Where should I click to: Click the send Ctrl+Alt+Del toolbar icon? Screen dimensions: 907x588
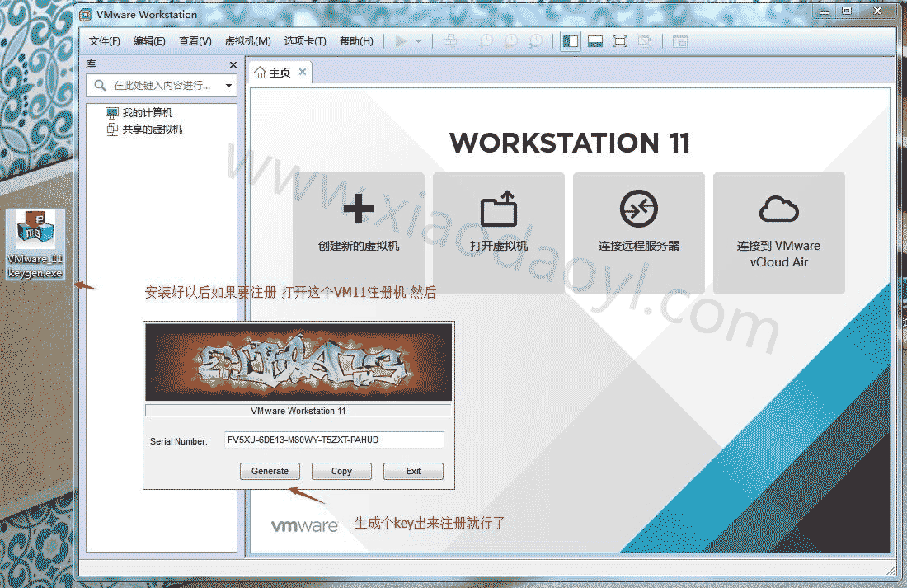click(x=449, y=41)
